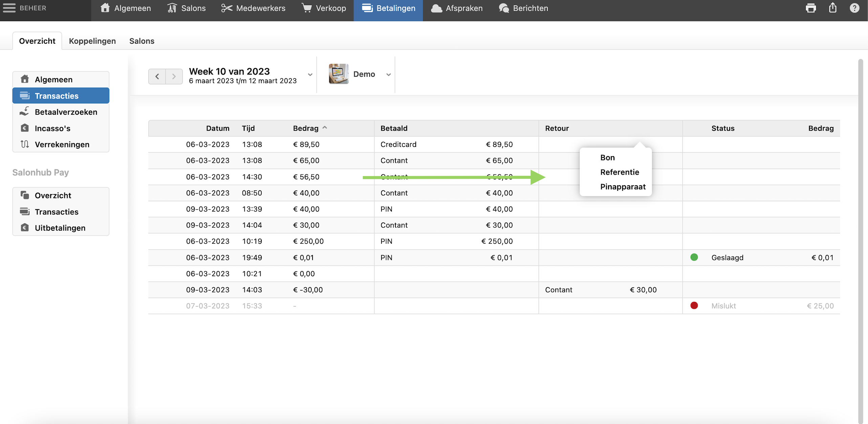Viewport: 868px width, 424px height.
Task: Go to previous week arrow
Action: [157, 77]
